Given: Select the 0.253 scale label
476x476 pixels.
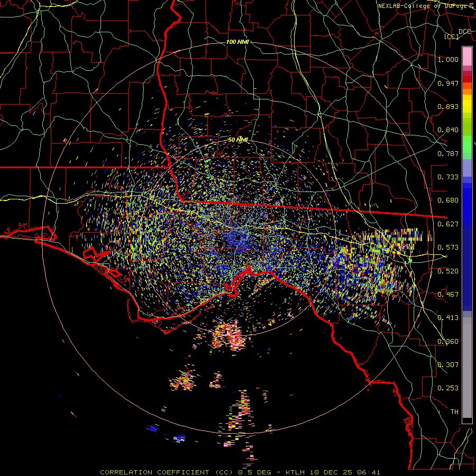Looking at the screenshot, I should coord(448,388).
